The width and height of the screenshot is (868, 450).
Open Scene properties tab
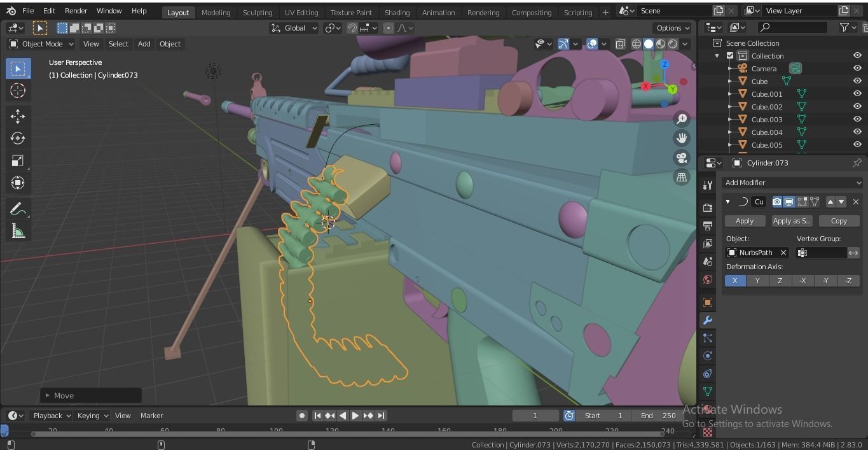point(708,261)
